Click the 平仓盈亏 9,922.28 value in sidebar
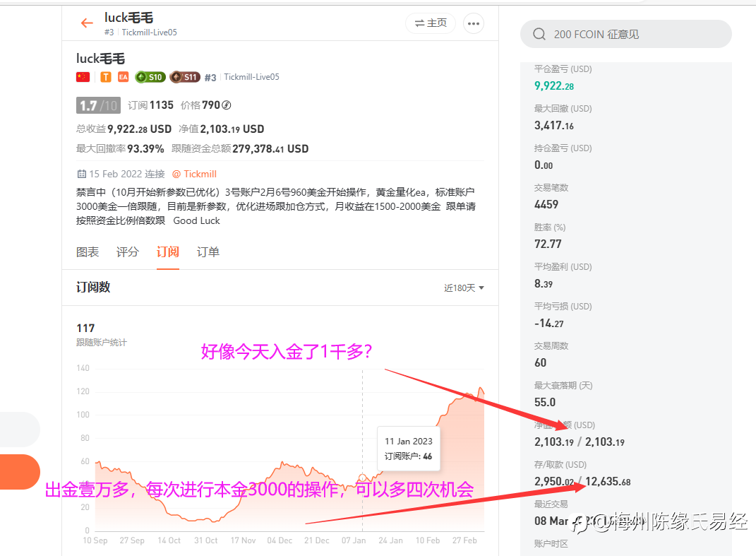 tap(554, 86)
